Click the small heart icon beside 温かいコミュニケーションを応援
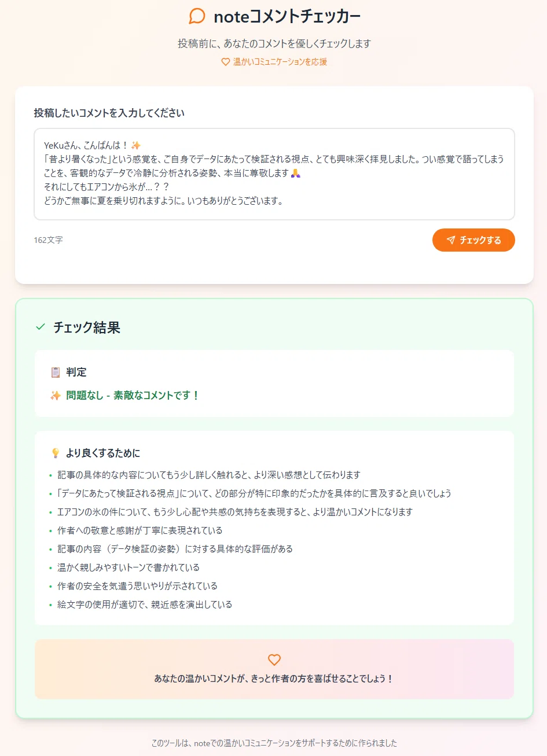The width and height of the screenshot is (547, 756). (x=226, y=62)
